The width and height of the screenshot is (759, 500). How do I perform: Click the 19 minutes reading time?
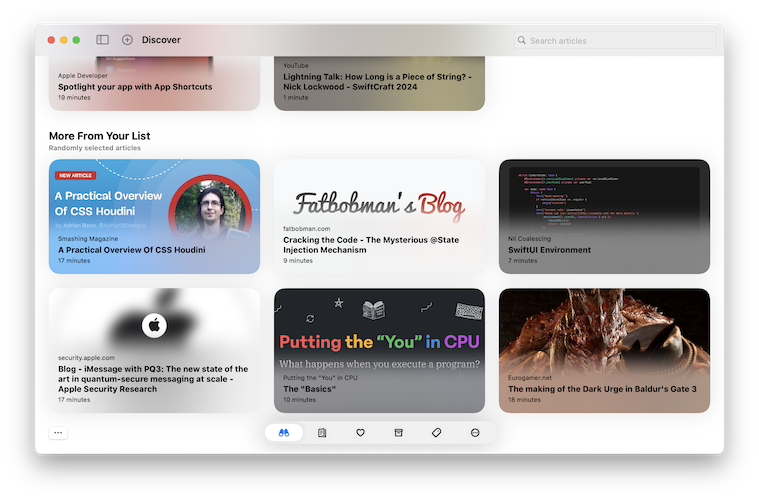[x=75, y=97]
